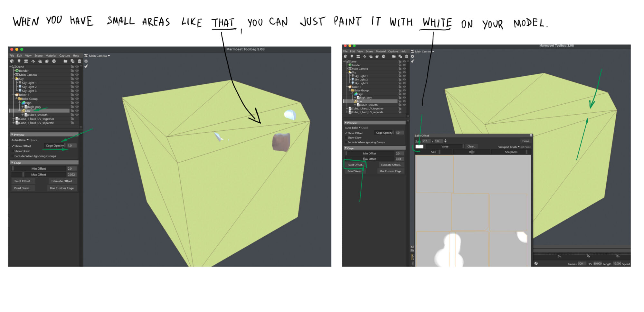This screenshot has height=312, width=644.
Task: Add camera icon in right window toolbar
Action: [x=358, y=56]
